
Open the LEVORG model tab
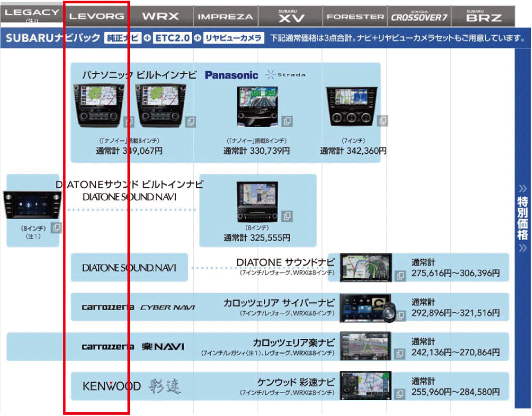click(97, 16)
